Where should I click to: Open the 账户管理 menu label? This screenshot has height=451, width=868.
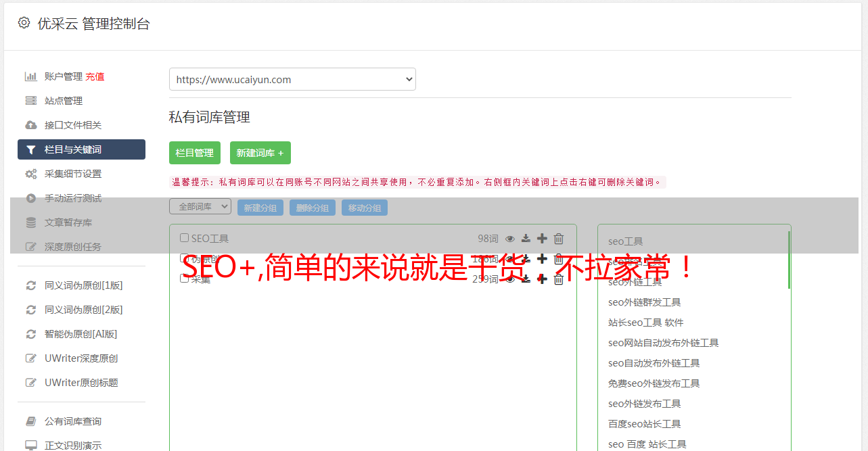(x=64, y=76)
